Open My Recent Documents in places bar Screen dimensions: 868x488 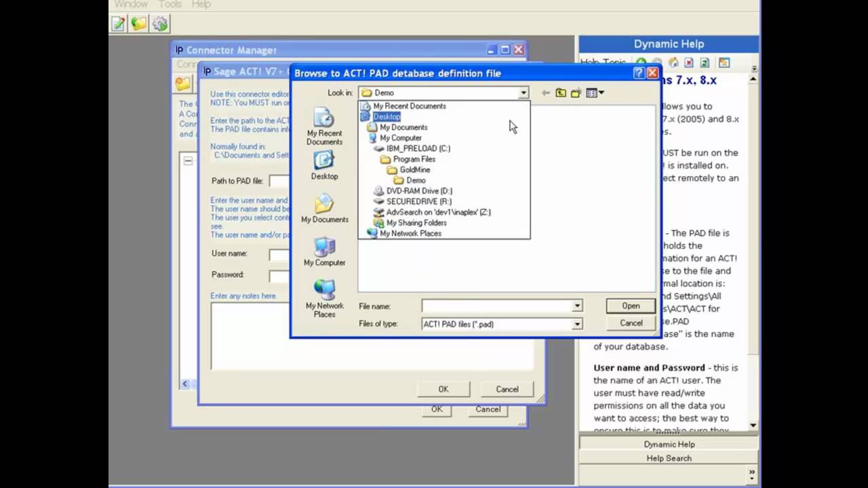click(324, 127)
